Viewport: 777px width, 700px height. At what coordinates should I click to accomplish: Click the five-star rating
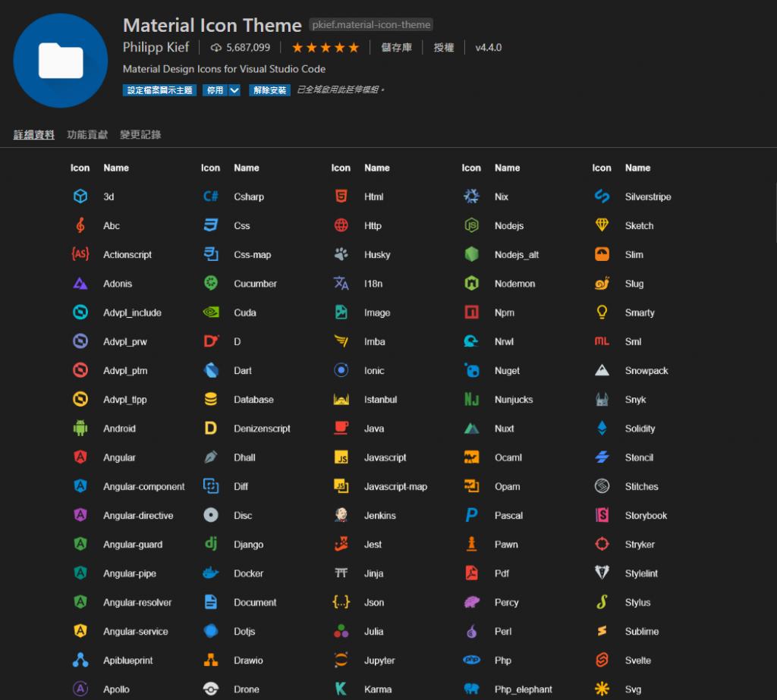(326, 48)
